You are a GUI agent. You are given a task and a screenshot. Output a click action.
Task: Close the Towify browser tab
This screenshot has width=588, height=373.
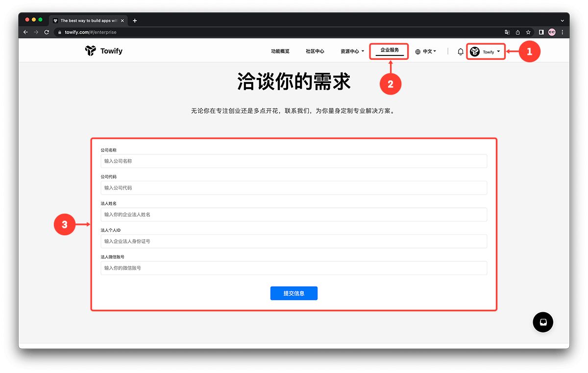click(122, 21)
